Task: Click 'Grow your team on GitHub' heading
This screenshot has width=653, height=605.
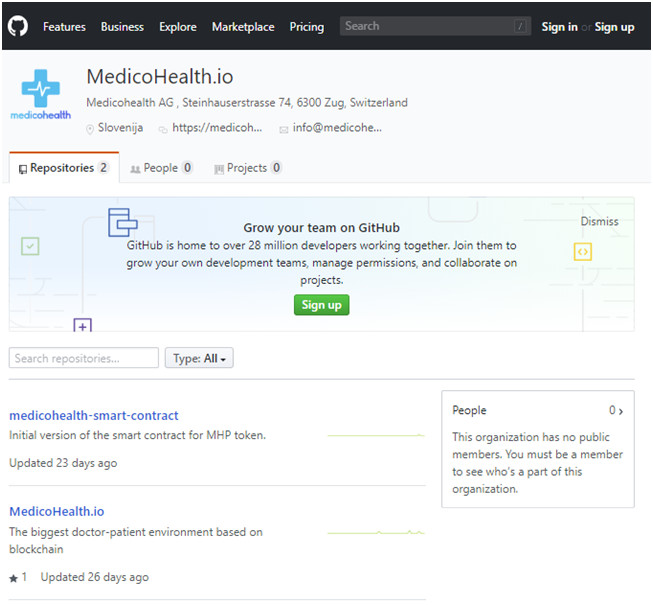Action: pyautogui.click(x=322, y=228)
